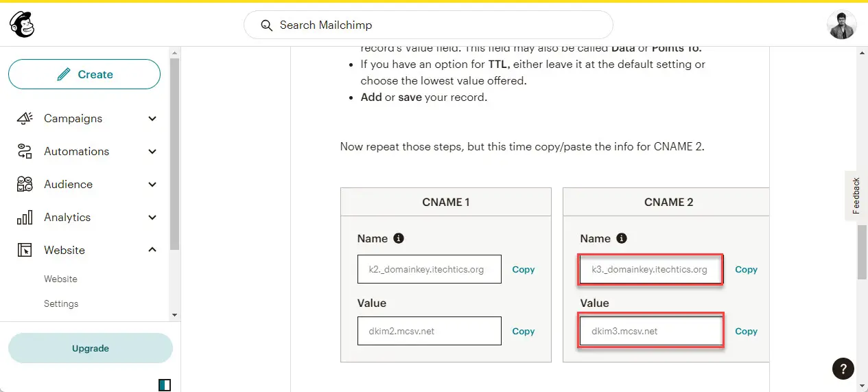Click the 'Now repeat those steps' sentence
This screenshot has height=392, width=868.
[x=522, y=146]
